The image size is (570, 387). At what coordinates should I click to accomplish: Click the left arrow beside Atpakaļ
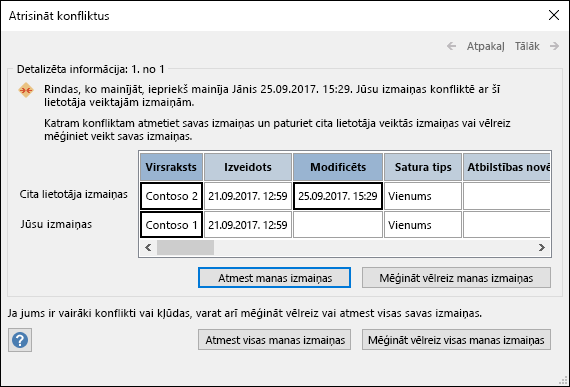tap(451, 46)
